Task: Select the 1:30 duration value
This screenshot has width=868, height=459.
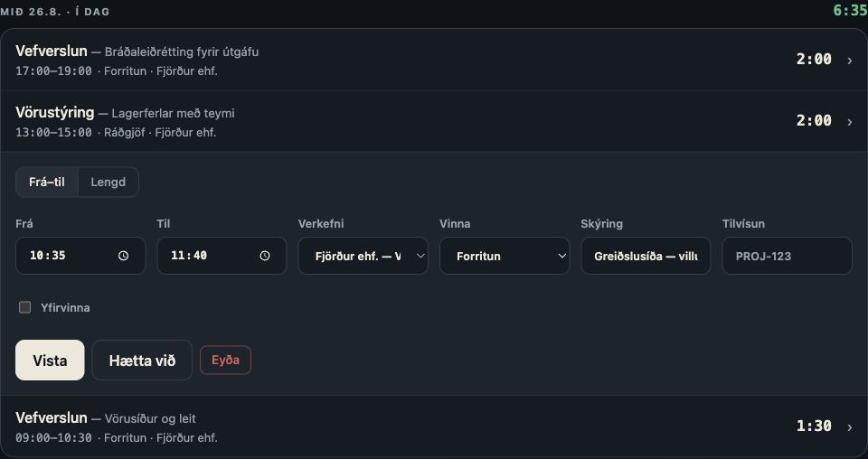Action: point(814,426)
